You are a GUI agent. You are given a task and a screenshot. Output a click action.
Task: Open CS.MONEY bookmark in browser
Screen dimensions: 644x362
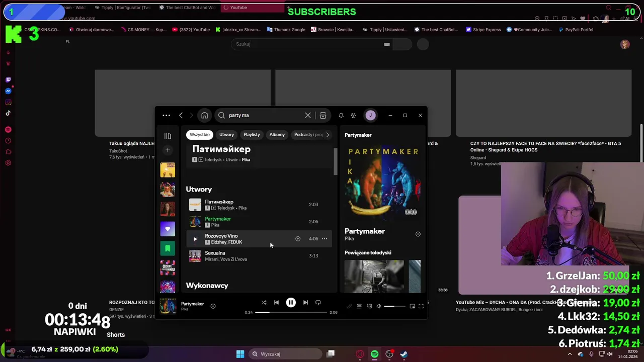pos(144,30)
